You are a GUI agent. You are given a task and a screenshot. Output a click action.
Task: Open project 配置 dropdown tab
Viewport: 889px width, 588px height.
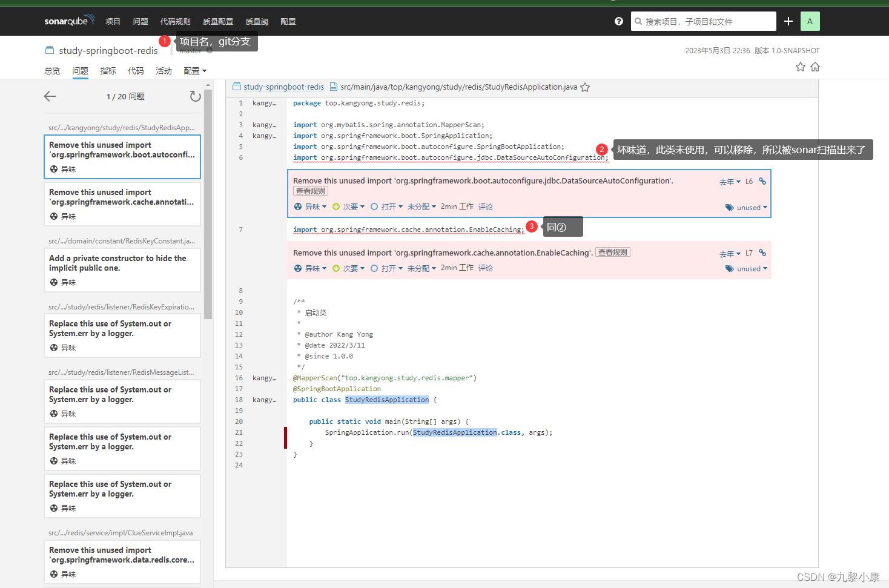pyautogui.click(x=195, y=71)
